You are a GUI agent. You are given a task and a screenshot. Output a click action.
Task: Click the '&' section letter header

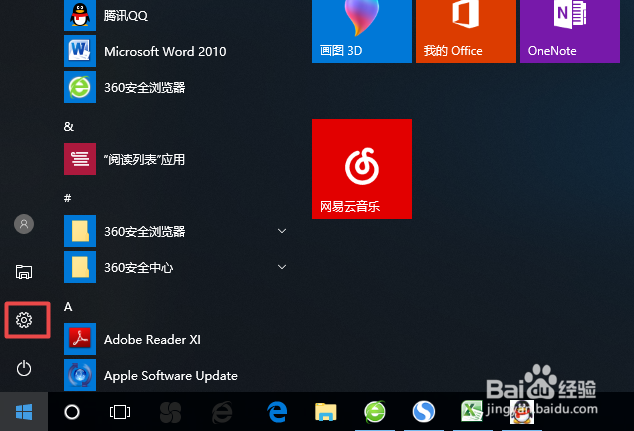(69, 127)
